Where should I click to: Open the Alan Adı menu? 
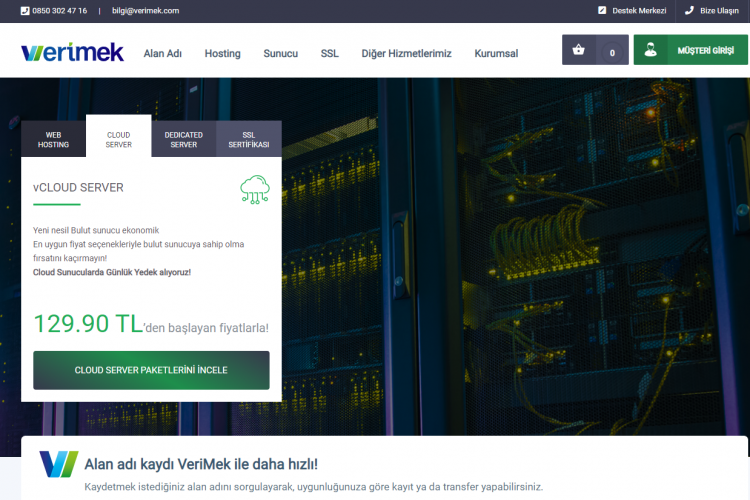coord(163,54)
